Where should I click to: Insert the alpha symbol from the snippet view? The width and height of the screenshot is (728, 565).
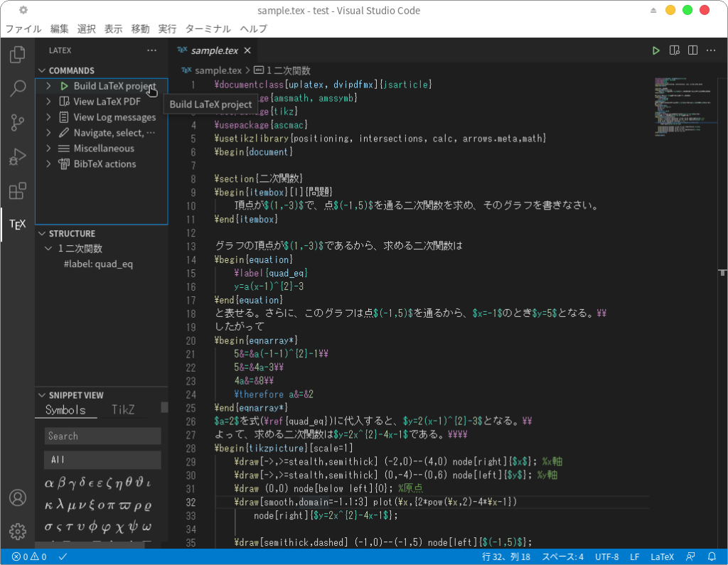point(50,484)
